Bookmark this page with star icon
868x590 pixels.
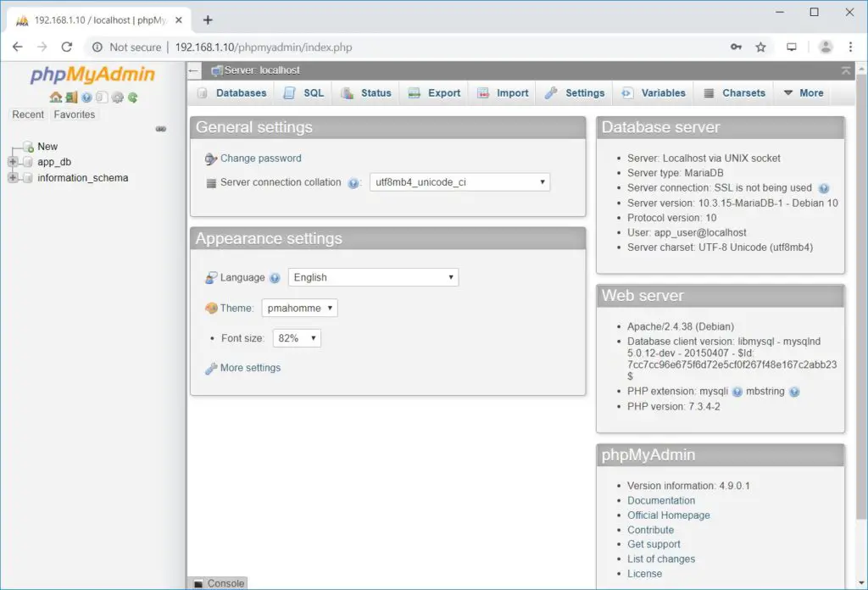[x=761, y=47]
